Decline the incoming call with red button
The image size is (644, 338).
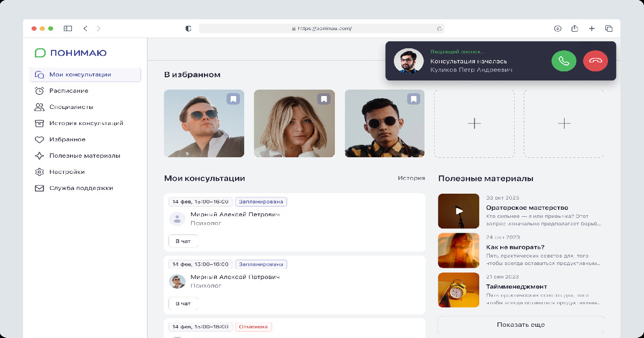pyautogui.click(x=595, y=61)
